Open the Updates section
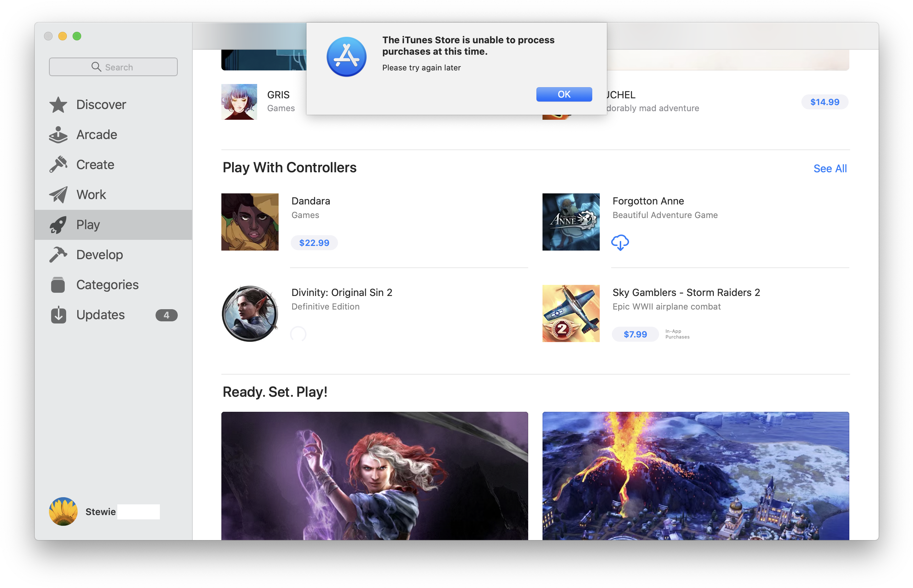Viewport: 913px width, 588px height. (x=113, y=315)
